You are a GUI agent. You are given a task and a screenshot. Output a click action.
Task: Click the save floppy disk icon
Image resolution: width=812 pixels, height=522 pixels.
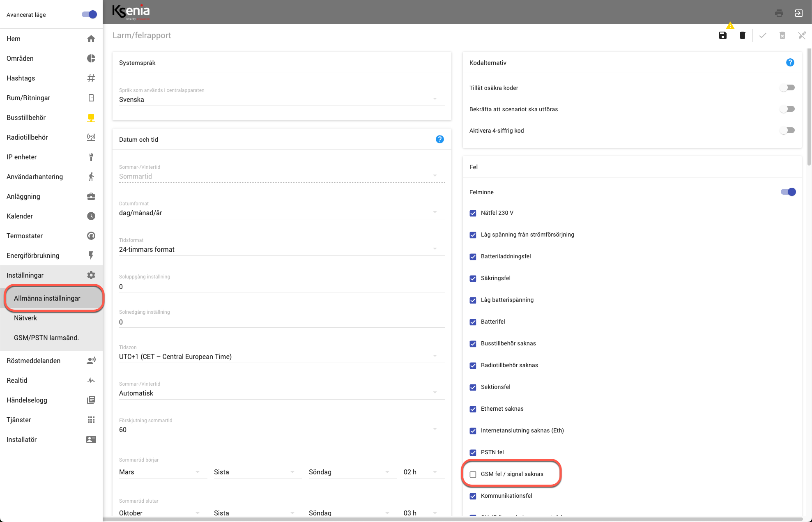[x=723, y=35]
